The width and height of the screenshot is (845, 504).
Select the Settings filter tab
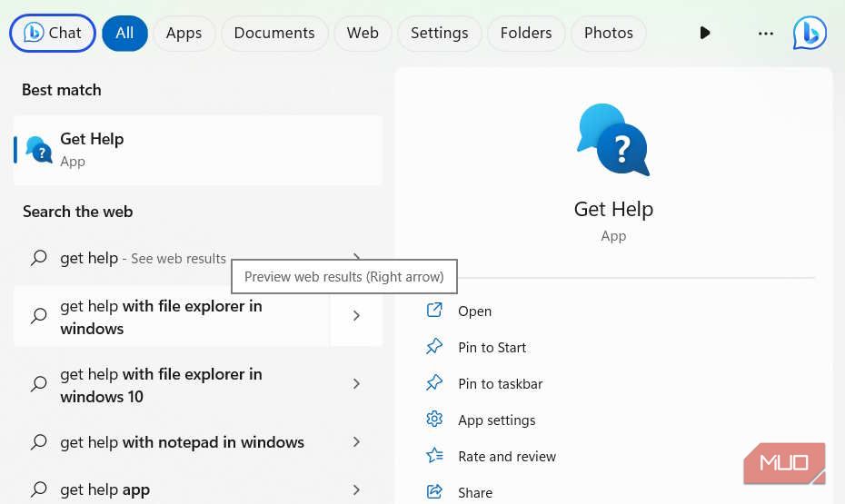(439, 34)
